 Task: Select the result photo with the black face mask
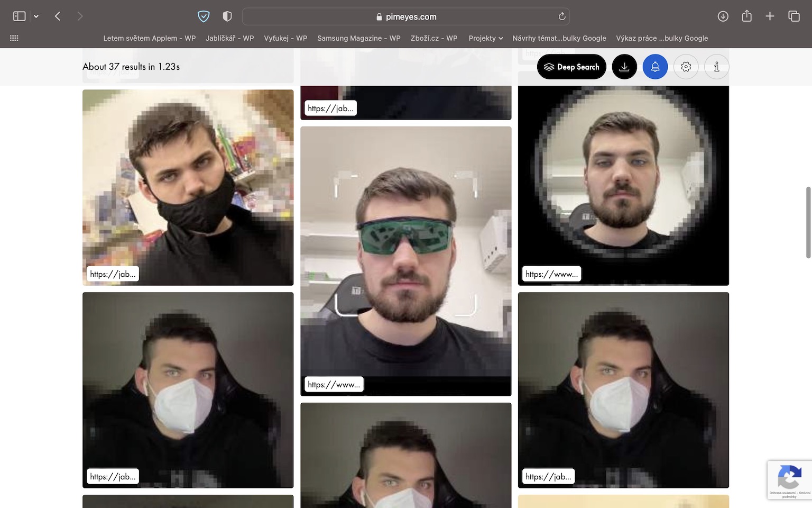pyautogui.click(x=188, y=187)
